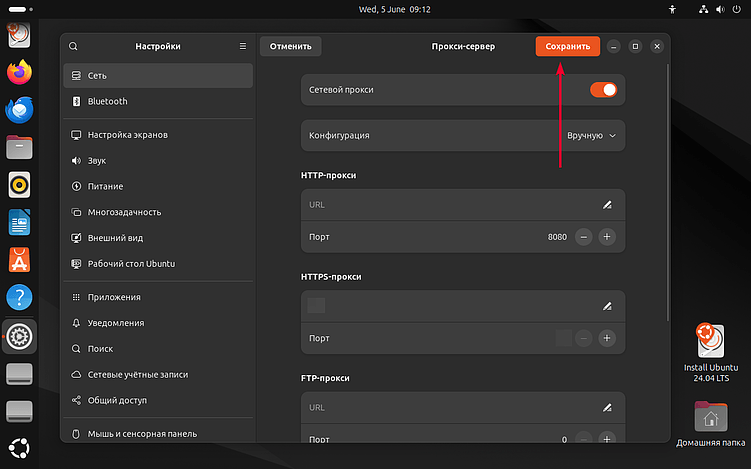Launch the Help app from the dock

point(19,297)
